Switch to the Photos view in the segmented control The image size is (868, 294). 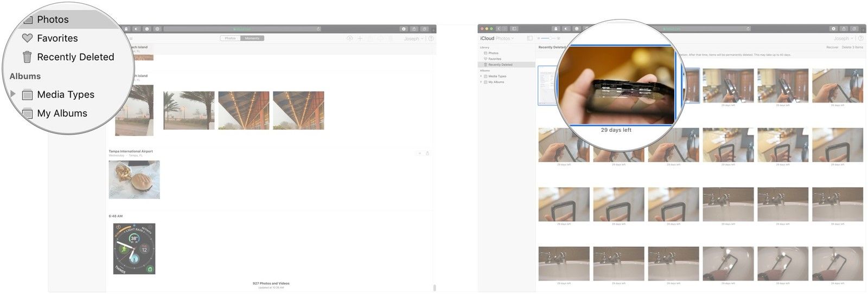pos(231,39)
